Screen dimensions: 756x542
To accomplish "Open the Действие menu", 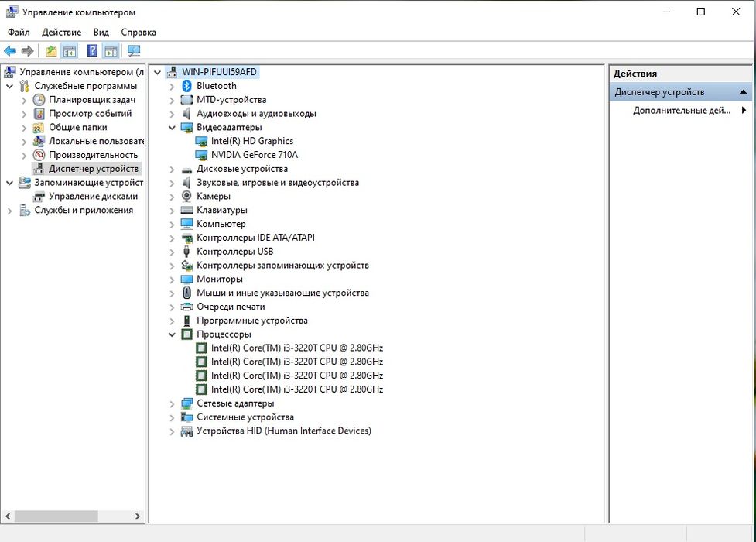I will click(x=61, y=33).
